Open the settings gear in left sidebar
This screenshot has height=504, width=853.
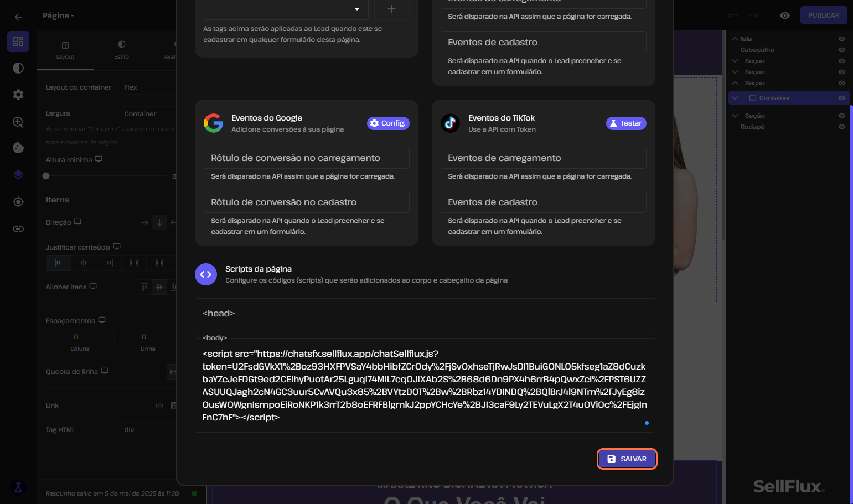[x=18, y=95]
